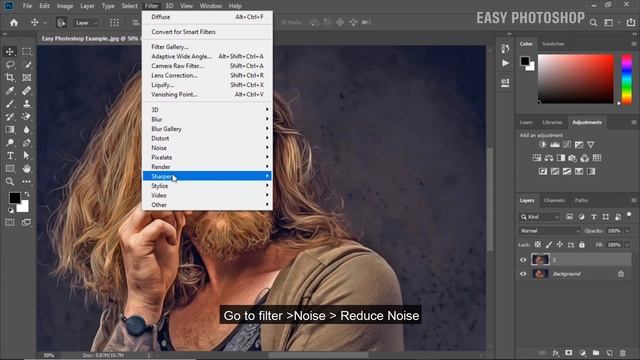
Task: Toggle lock image pixels brush icon
Action: click(549, 244)
